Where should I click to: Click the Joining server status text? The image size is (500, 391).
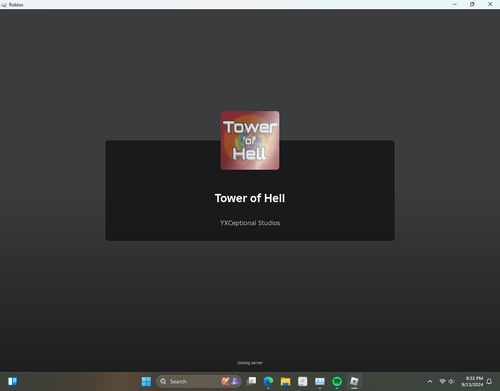tap(250, 363)
